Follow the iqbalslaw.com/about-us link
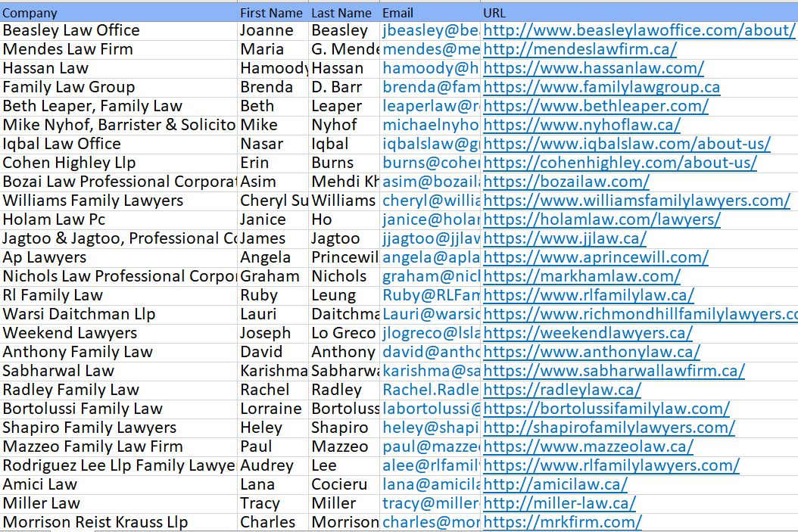Image resolution: width=798 pixels, height=532 pixels. coord(627,144)
